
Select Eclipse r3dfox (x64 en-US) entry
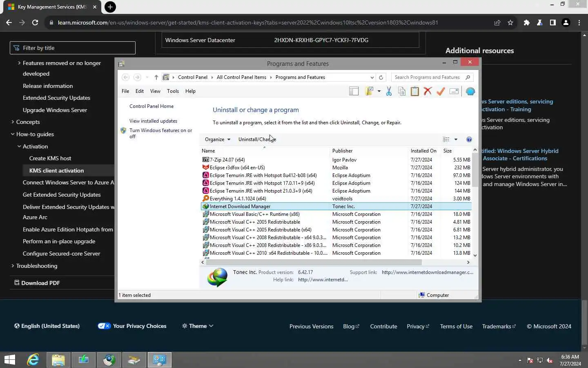336,168
